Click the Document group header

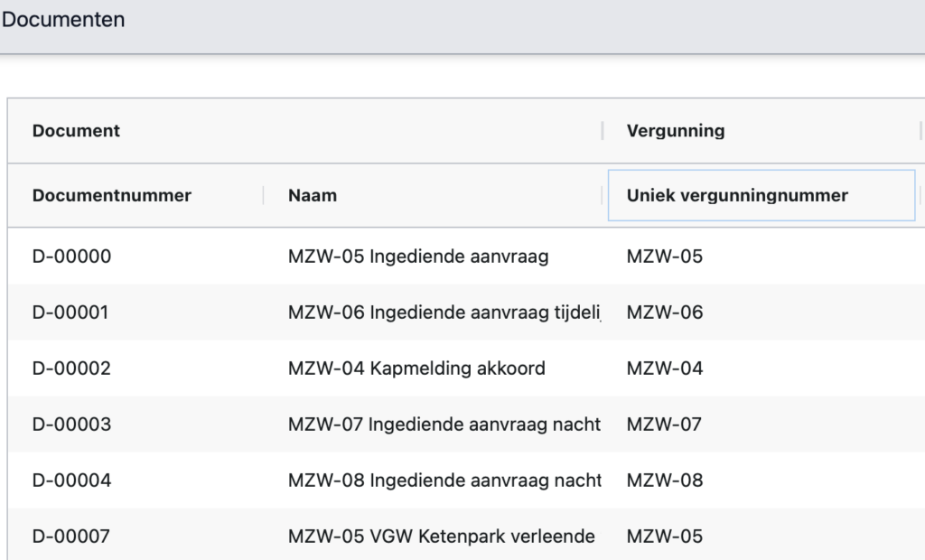(77, 131)
